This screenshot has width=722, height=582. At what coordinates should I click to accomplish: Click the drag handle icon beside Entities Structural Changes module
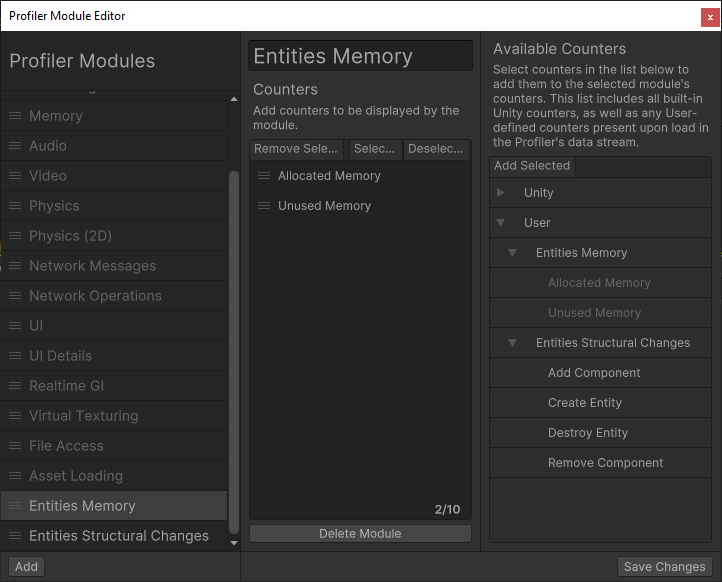pos(15,535)
